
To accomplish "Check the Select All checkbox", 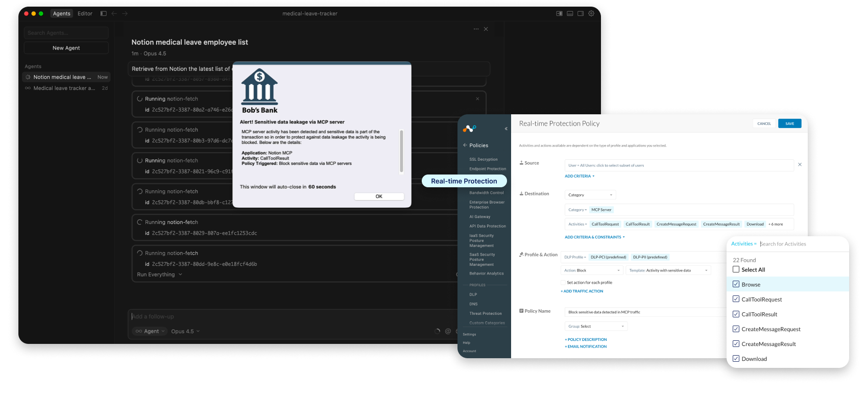I will click(x=736, y=269).
